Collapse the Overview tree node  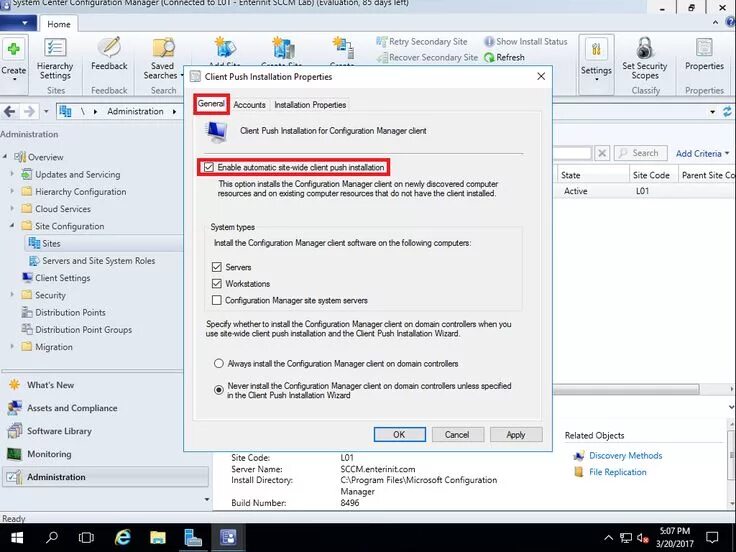(5, 157)
